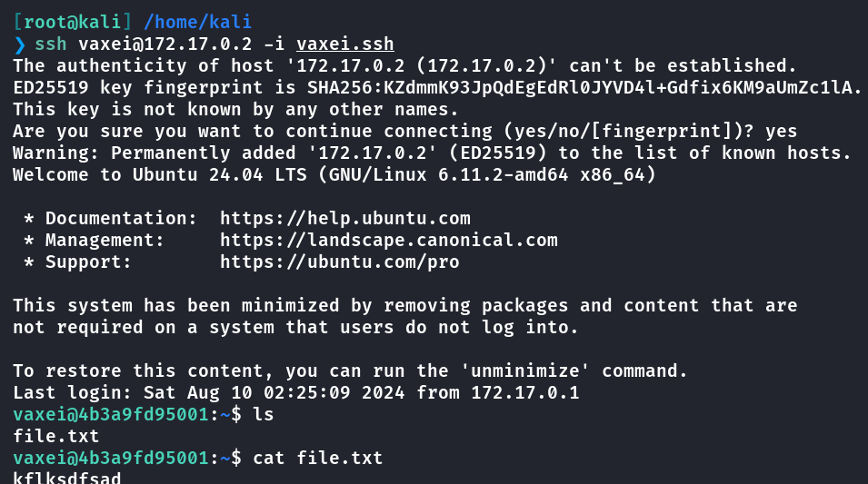Click the ls command text

click(x=264, y=414)
